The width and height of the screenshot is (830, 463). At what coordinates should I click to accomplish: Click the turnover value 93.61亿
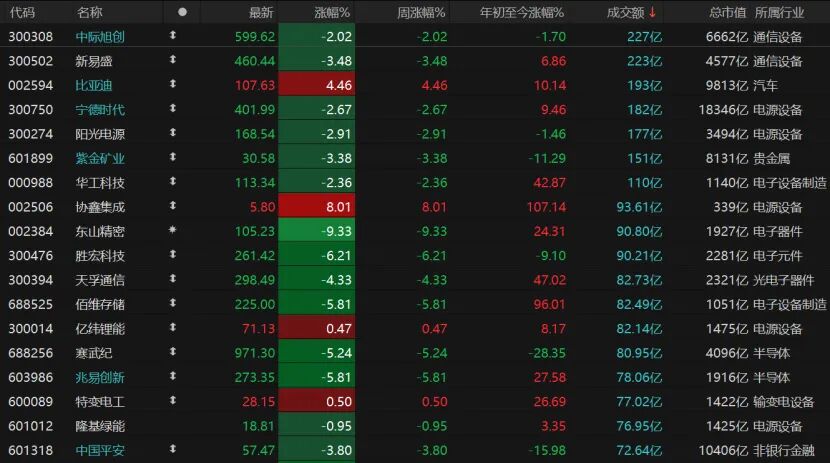coord(639,207)
